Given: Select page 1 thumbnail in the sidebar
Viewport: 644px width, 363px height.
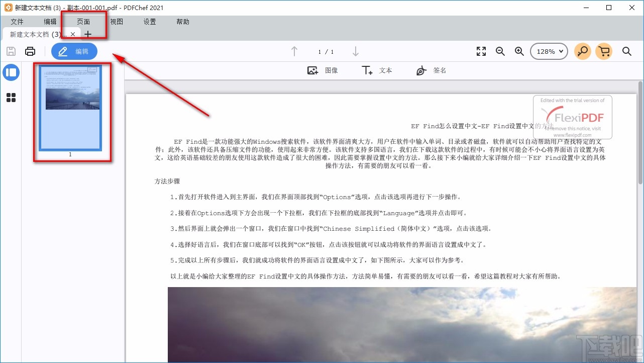Looking at the screenshot, I should 70,108.
